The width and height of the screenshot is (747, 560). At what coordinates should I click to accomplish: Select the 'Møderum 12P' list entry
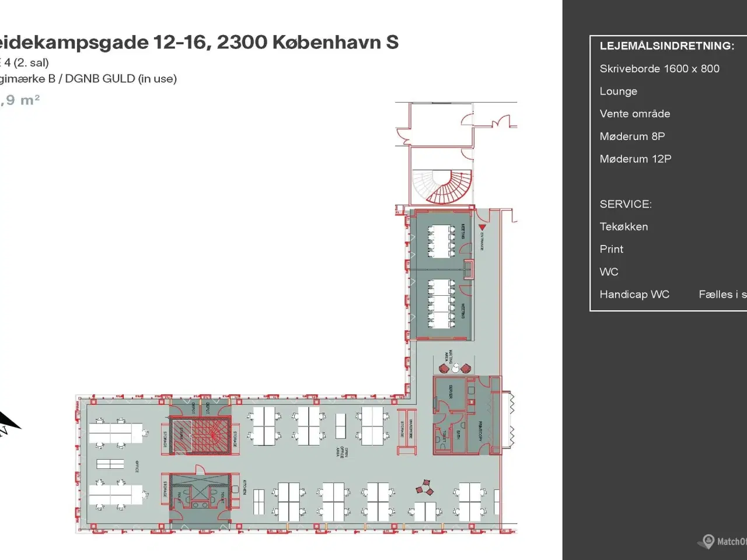(636, 159)
